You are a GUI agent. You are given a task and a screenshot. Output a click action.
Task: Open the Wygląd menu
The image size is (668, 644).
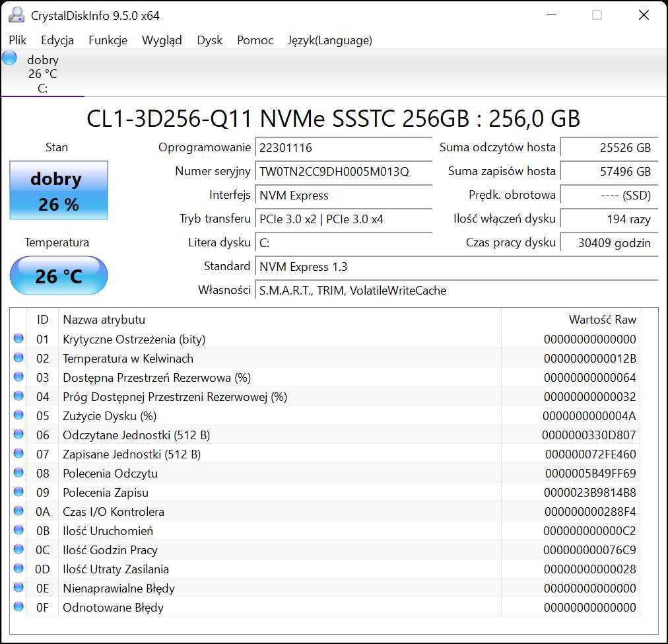(x=162, y=40)
